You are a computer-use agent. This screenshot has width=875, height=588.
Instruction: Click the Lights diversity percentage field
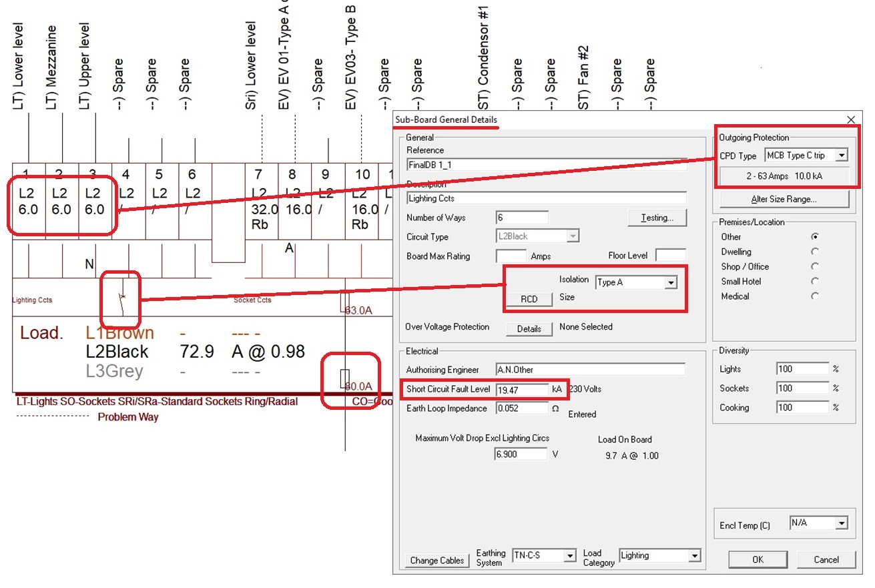click(x=803, y=369)
